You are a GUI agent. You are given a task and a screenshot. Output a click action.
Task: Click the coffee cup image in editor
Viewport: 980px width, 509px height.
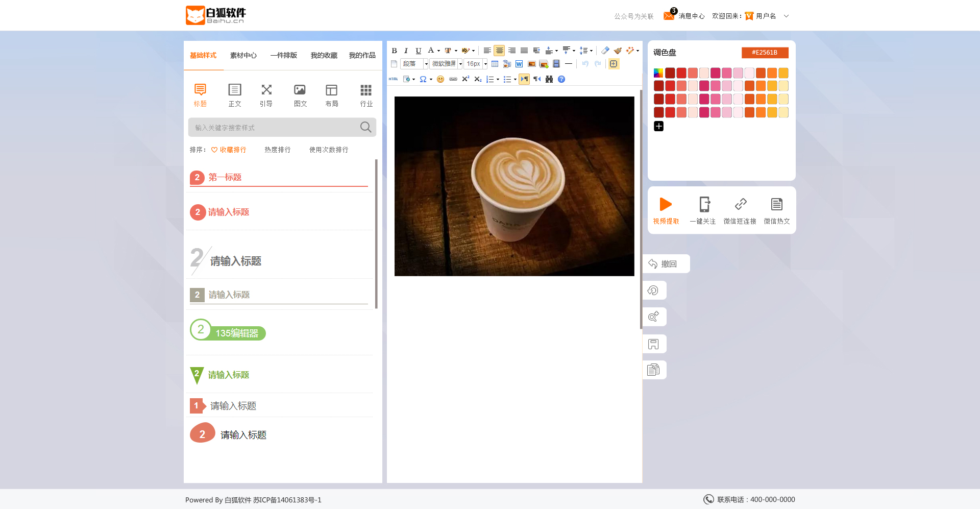514,186
